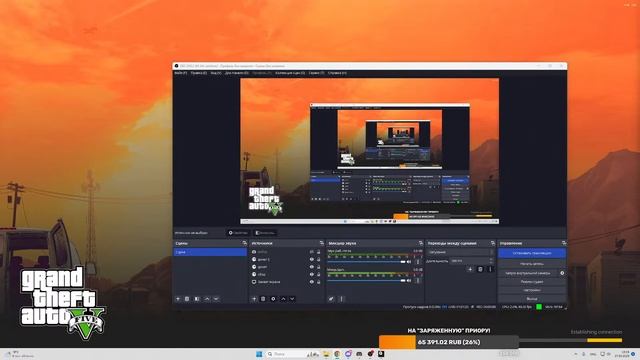The image size is (640, 360).
Task: Adjust the second mixer channel volume slider
Action: [x=366, y=280]
